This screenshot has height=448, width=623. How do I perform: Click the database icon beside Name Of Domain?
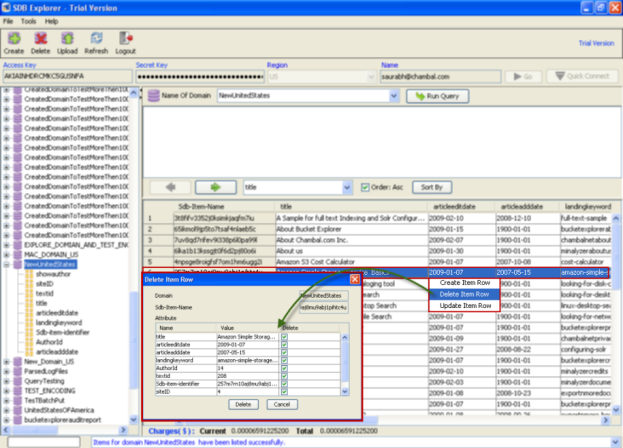154,96
